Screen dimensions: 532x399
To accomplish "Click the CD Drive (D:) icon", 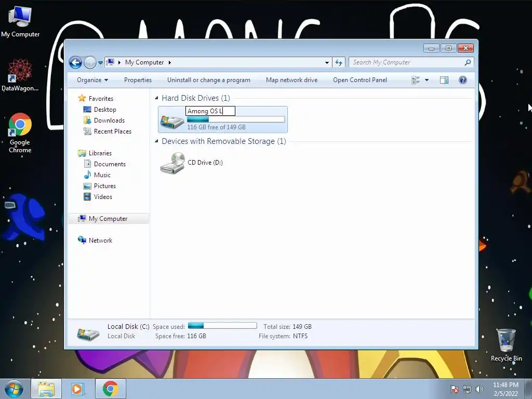I will coord(172,163).
